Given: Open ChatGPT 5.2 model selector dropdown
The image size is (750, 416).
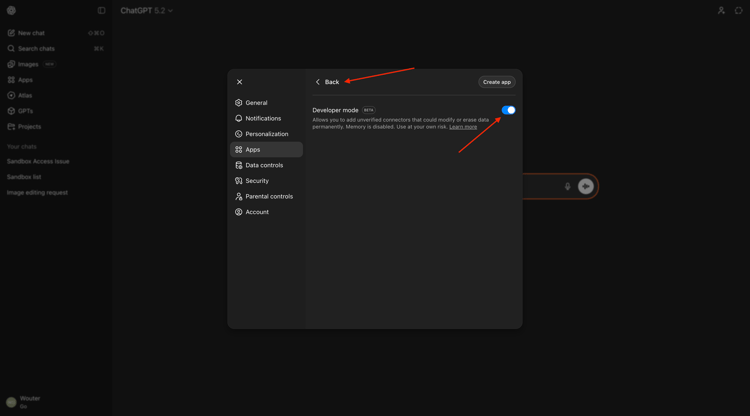Looking at the screenshot, I should coord(146,11).
